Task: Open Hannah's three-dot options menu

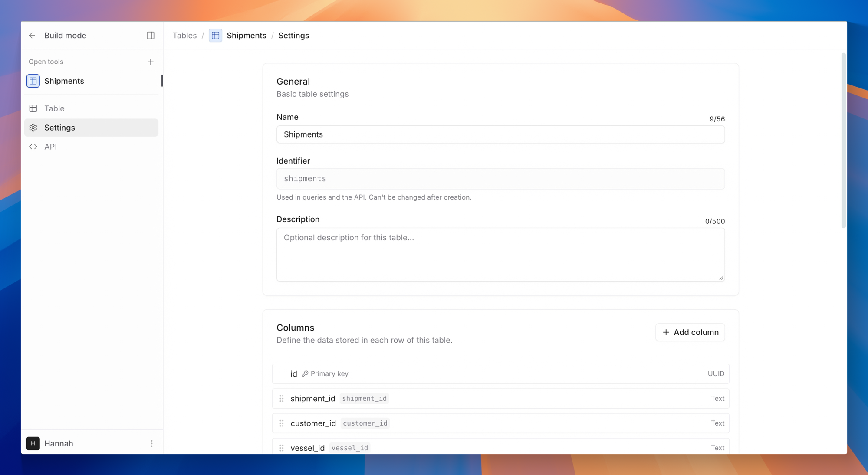Action: [151, 443]
